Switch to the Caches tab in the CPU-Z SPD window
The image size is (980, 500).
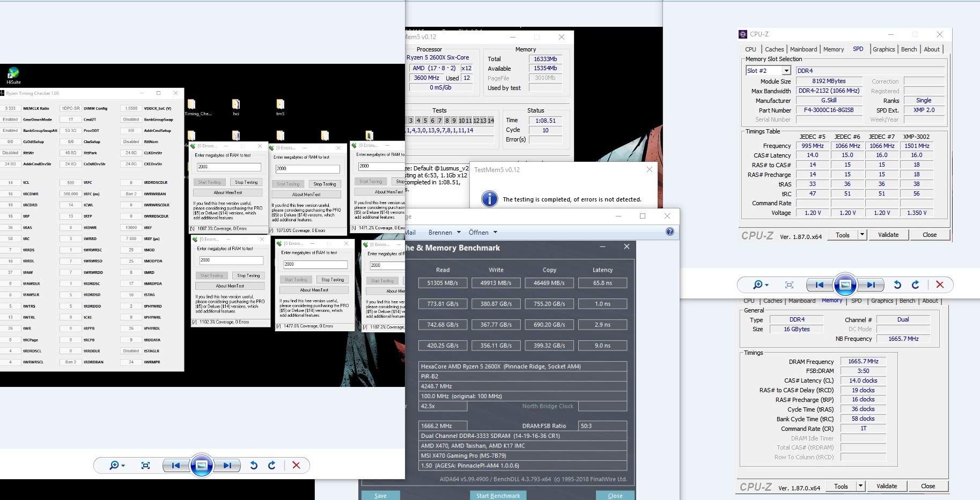pyautogui.click(x=774, y=49)
